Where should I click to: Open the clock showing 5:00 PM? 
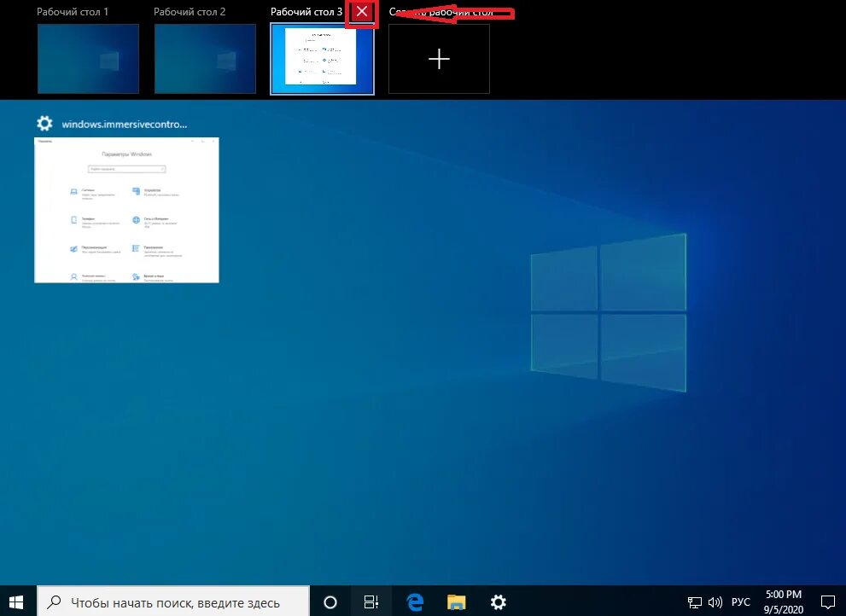click(x=784, y=601)
